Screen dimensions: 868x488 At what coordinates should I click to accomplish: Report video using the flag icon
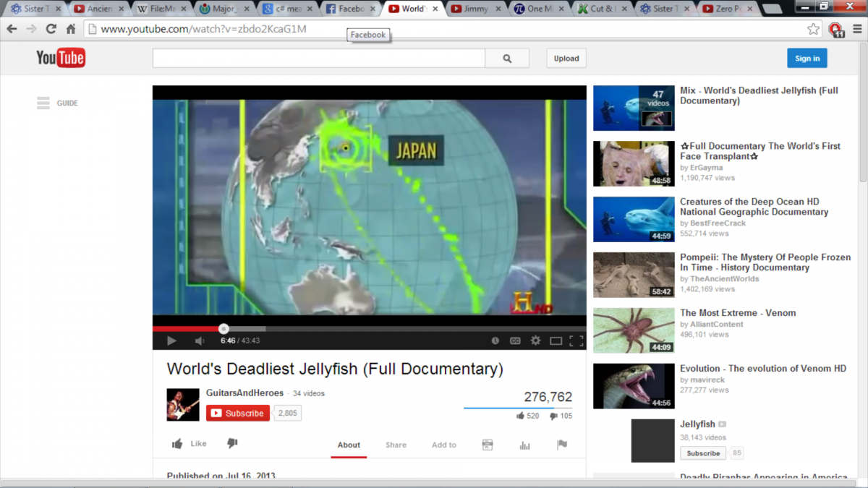(x=562, y=445)
